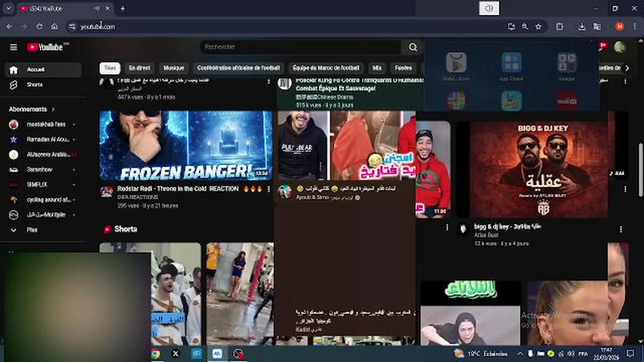
Task: Click the zoom magnifier icon in address bar
Action: click(525, 27)
